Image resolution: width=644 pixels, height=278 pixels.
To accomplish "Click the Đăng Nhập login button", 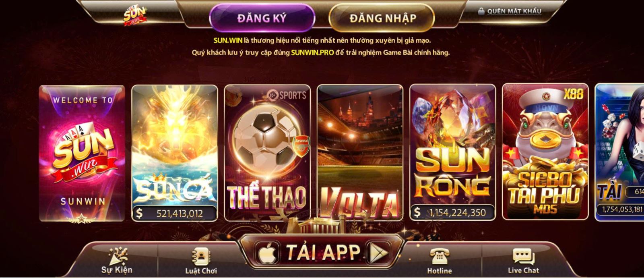I will 382,18.
